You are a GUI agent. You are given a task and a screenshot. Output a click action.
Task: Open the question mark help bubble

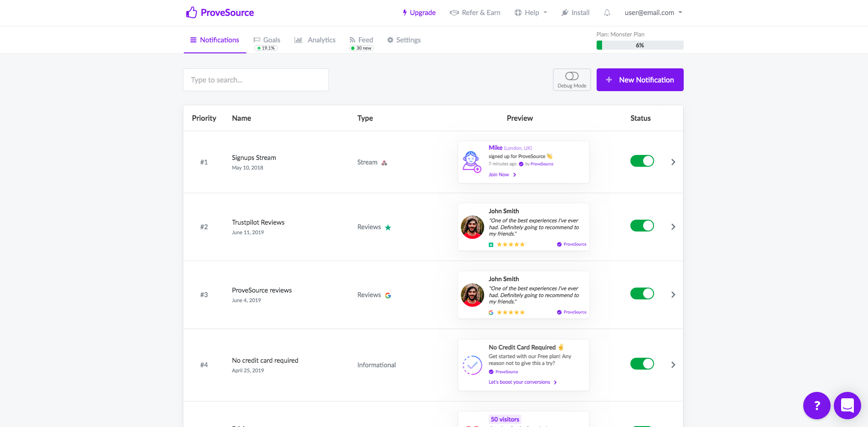(x=817, y=406)
